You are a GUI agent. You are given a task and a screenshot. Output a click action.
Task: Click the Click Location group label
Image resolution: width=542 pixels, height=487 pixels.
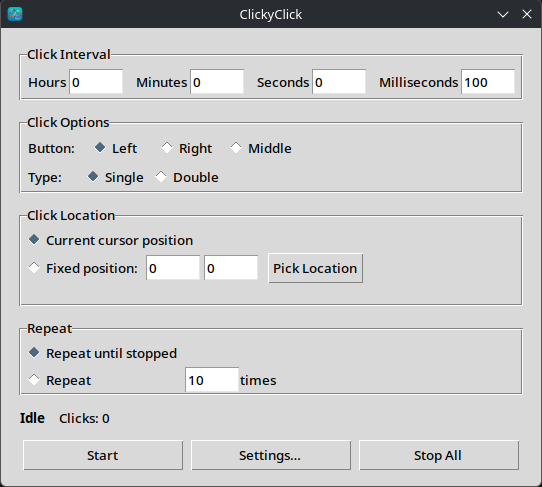pyautogui.click(x=71, y=215)
